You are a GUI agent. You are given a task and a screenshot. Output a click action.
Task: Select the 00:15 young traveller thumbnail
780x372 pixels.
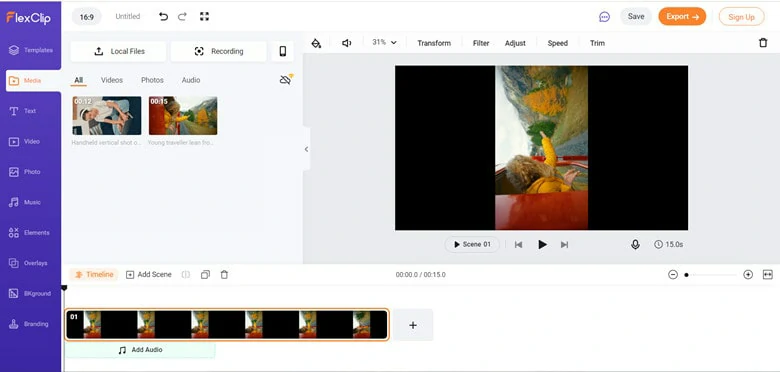coord(183,115)
